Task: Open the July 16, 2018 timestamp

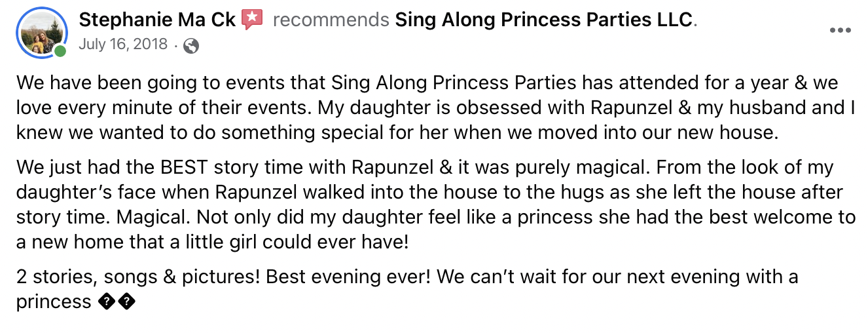Action: (x=123, y=45)
